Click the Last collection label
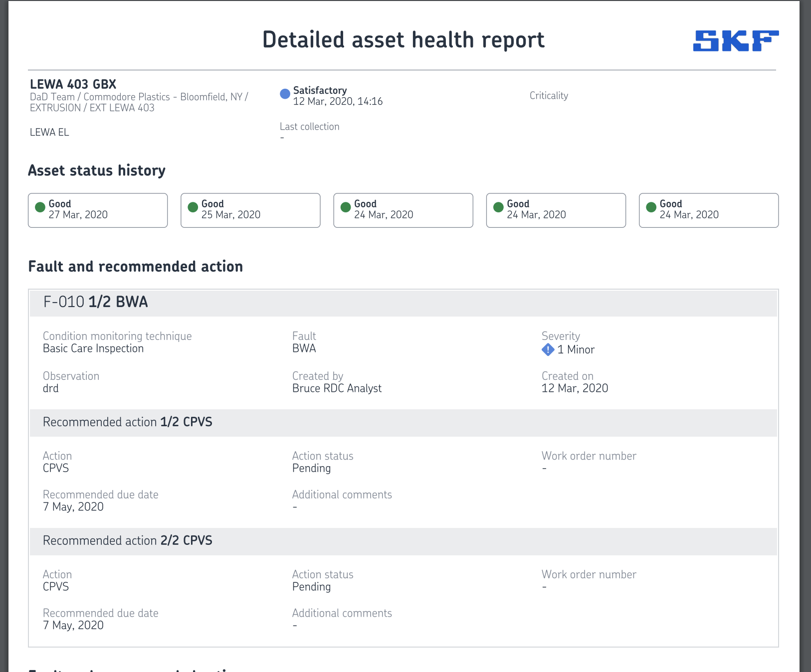The height and width of the screenshot is (672, 811). [x=309, y=127]
